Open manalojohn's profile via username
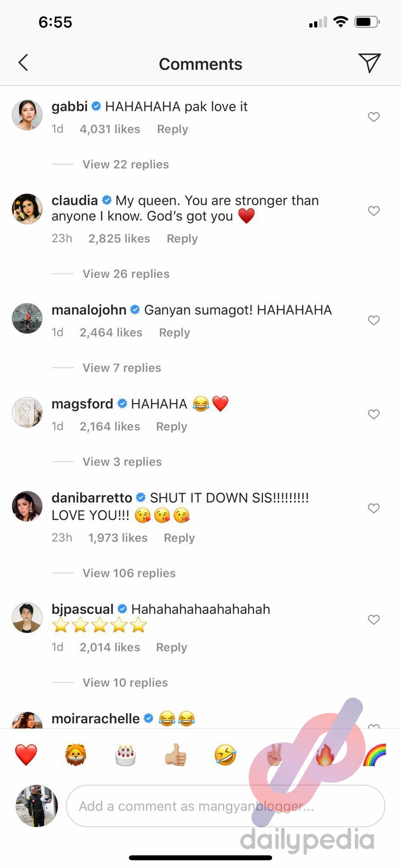The image size is (401, 868). click(89, 310)
